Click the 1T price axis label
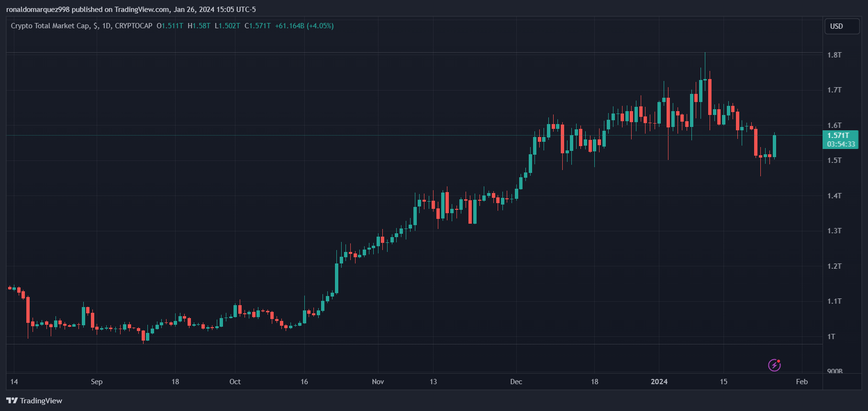This screenshot has width=868, height=411. [x=831, y=337]
